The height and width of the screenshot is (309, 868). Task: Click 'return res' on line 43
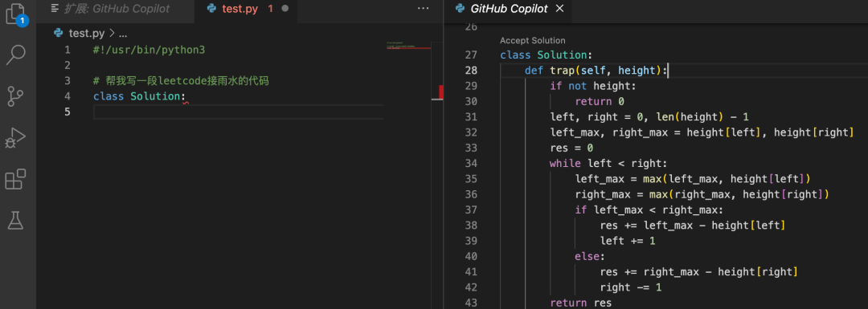(581, 303)
